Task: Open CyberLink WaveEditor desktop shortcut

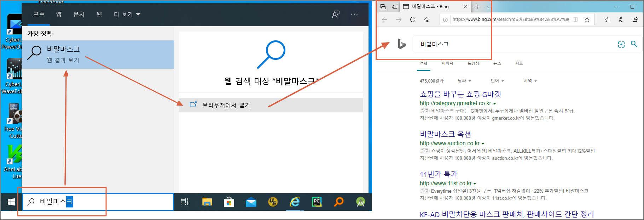Action: [x=12, y=77]
